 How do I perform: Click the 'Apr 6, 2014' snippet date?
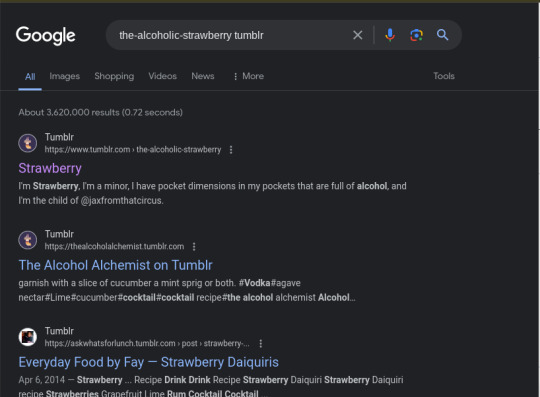pos(42,380)
